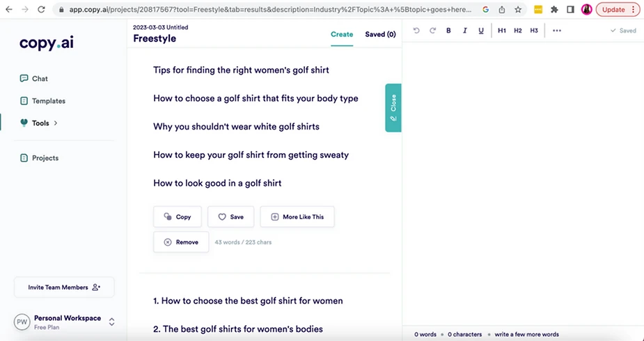Click 'write a few more words' hint
Image resolution: width=644 pixels, height=341 pixels.
tap(526, 335)
